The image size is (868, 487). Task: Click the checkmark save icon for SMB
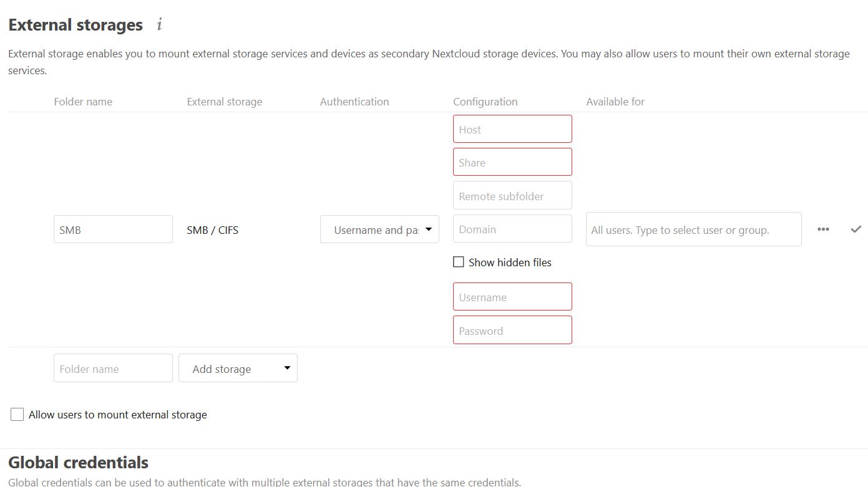(x=856, y=229)
